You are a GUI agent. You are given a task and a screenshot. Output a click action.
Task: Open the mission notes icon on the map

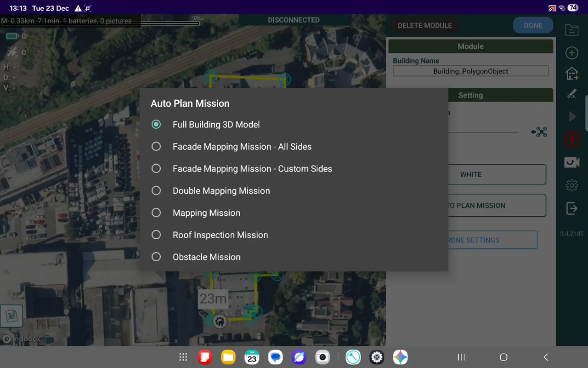(x=11, y=316)
